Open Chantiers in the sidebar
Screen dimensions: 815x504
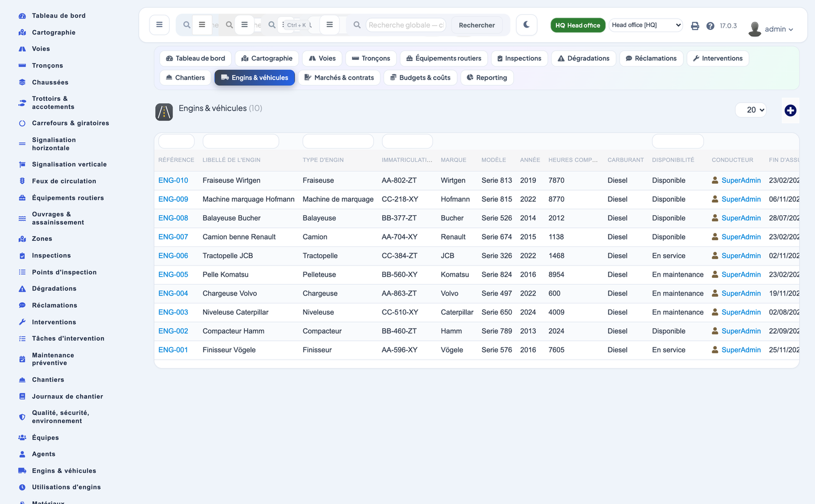[x=48, y=380]
